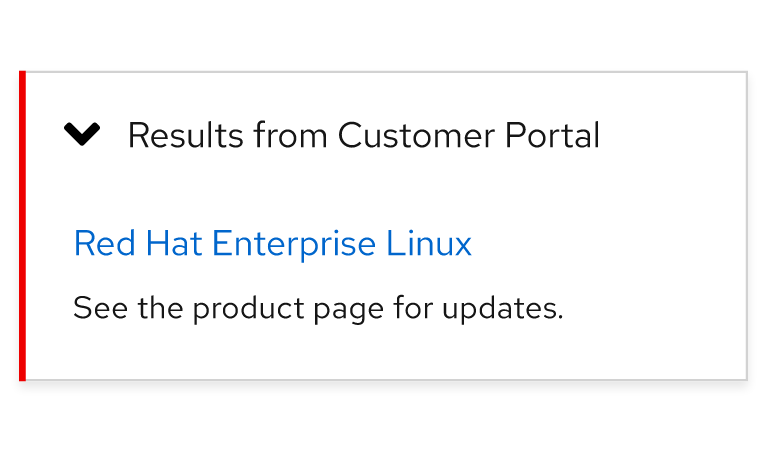Click empty card area right of the link
Viewport: 765px width, 450px height.
tap(610, 243)
